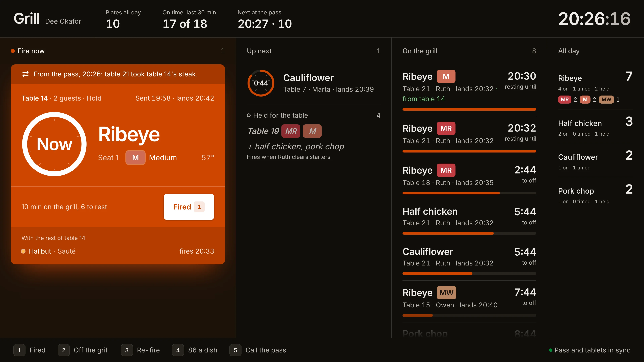Screen dimensions: 644x362
Task: Select shortcut 4 86 a dish
Action: click(x=195, y=350)
